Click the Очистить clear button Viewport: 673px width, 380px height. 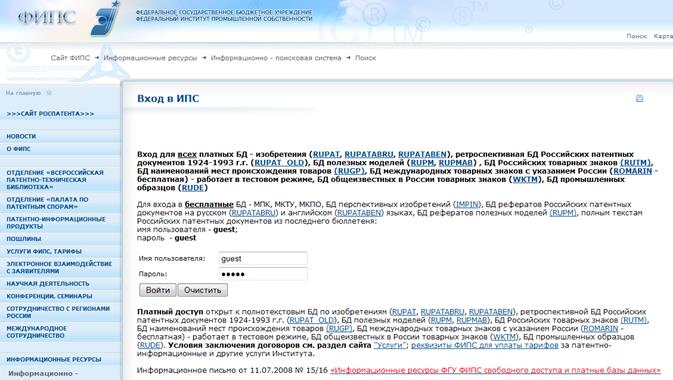[203, 290]
